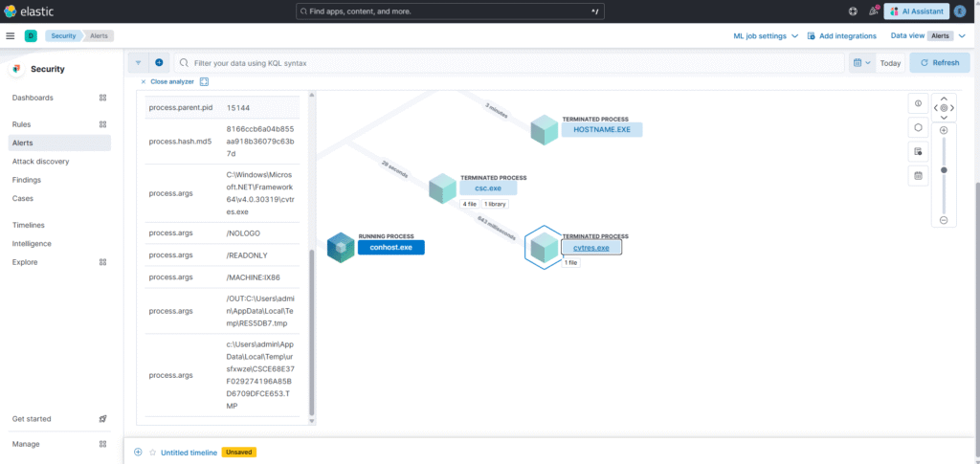Click the zoom out minus icon
The height and width of the screenshot is (464, 980).
(x=944, y=220)
